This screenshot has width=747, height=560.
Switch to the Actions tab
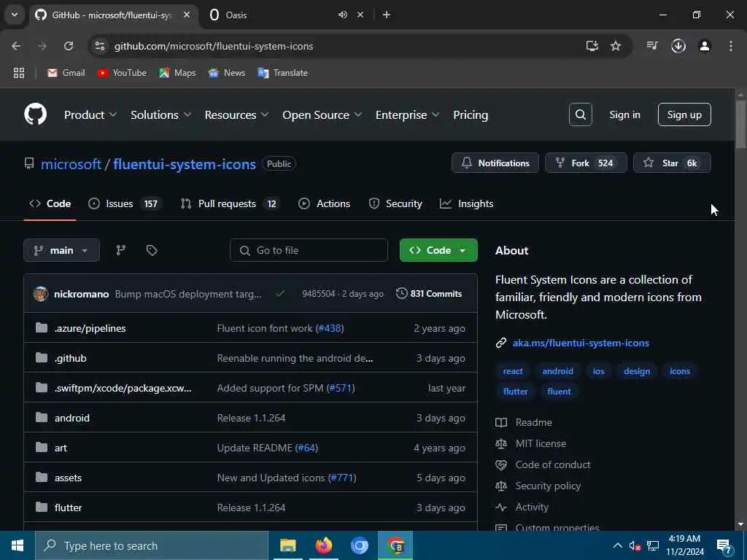pyautogui.click(x=325, y=204)
